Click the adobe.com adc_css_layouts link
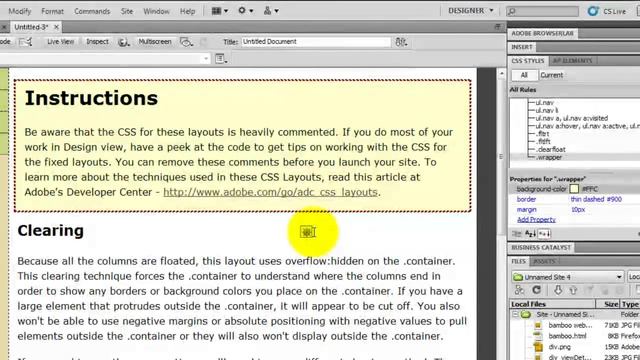Image resolution: width=640 pixels, height=360 pixels. click(270, 192)
